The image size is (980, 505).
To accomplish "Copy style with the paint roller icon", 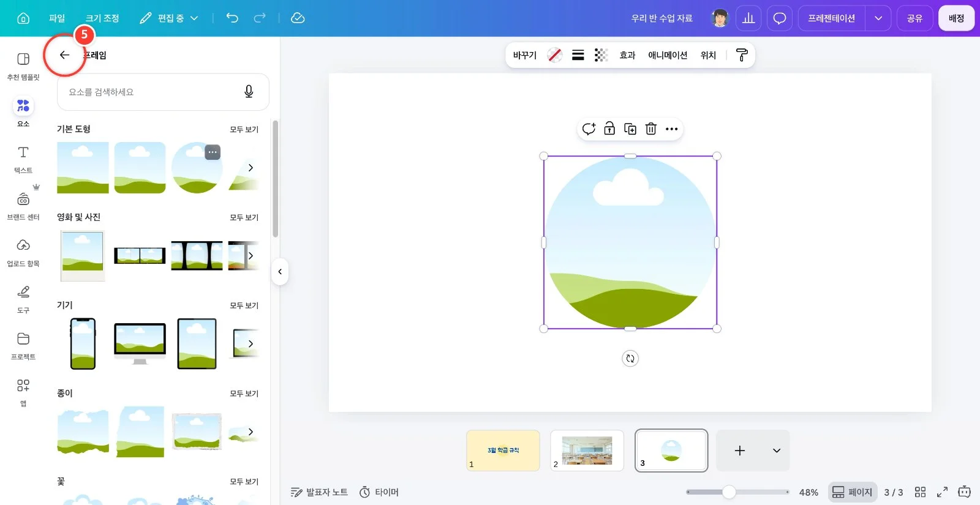I will pyautogui.click(x=742, y=55).
